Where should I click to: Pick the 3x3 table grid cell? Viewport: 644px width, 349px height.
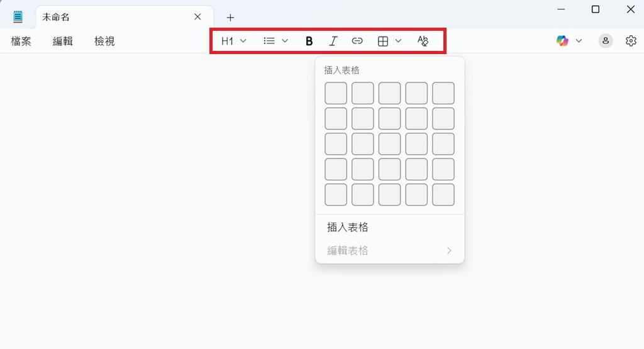389,144
